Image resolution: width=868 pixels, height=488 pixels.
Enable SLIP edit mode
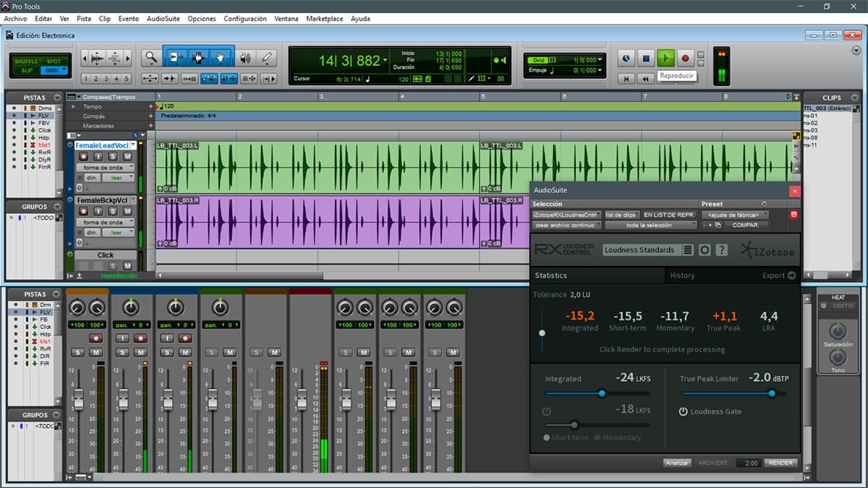(27, 70)
